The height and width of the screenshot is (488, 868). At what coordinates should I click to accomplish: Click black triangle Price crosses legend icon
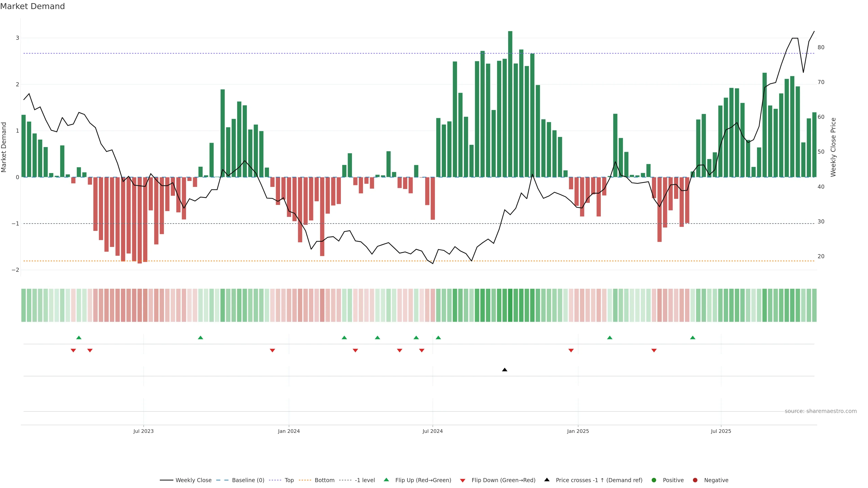click(547, 480)
